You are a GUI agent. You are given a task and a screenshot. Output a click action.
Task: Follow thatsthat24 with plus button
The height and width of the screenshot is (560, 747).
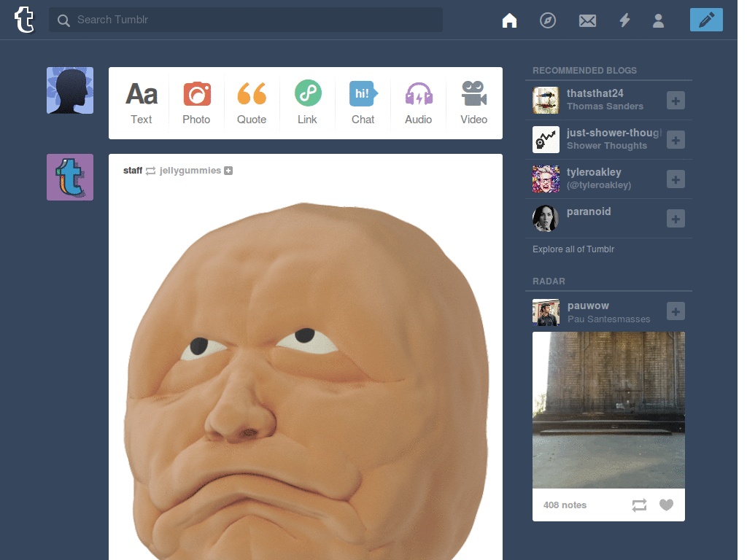click(x=676, y=101)
